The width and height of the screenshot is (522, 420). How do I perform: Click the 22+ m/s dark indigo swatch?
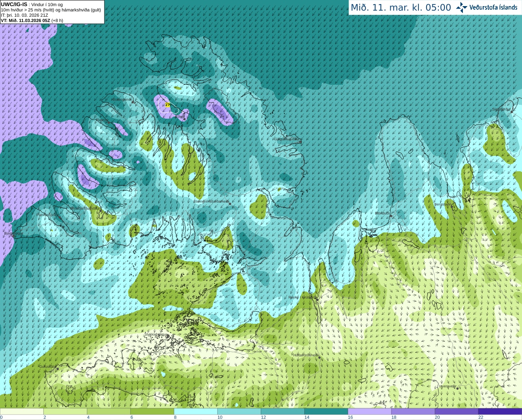500,411
